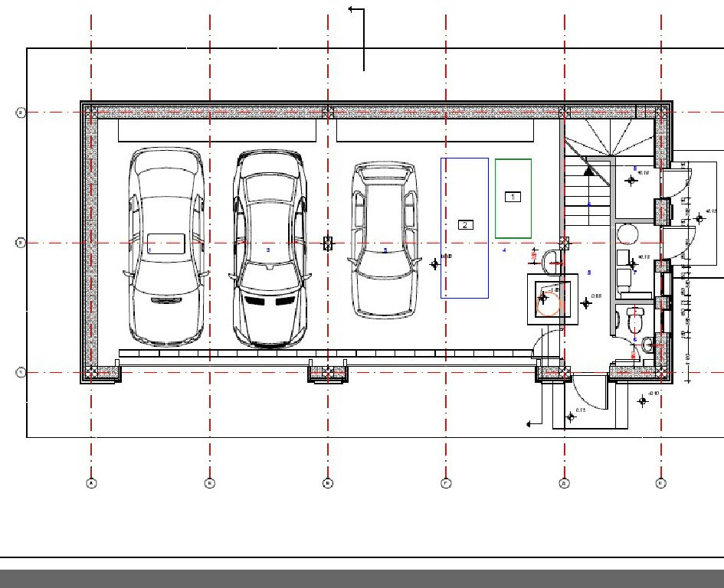Viewport: 724px width, 588px height.
Task: Select the elevation marker outside the right doors
Action: (x=699, y=219)
